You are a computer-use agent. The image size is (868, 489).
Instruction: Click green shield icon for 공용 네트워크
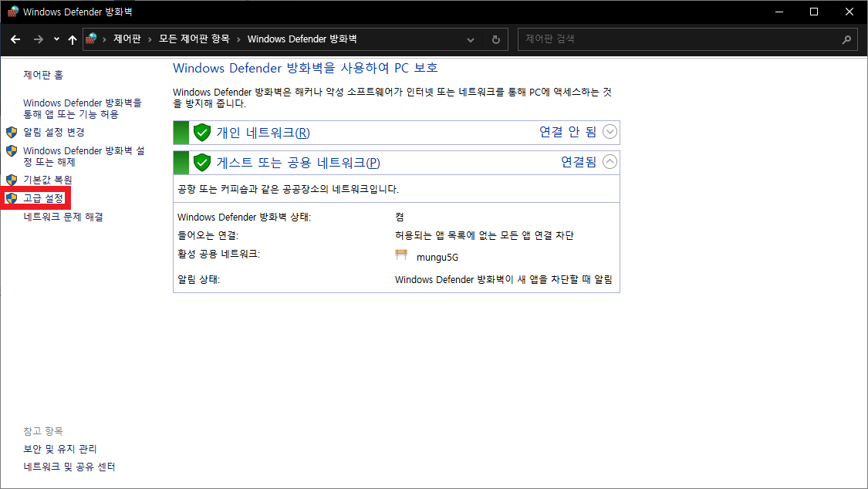[x=202, y=163]
